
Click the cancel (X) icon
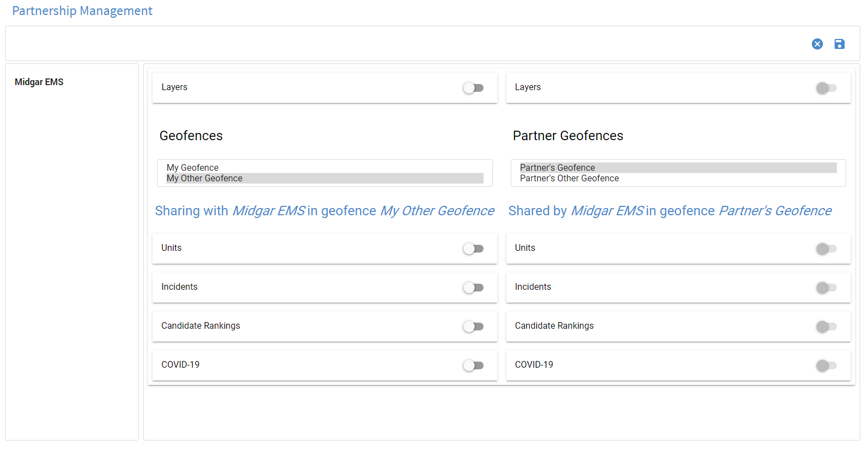pyautogui.click(x=817, y=44)
